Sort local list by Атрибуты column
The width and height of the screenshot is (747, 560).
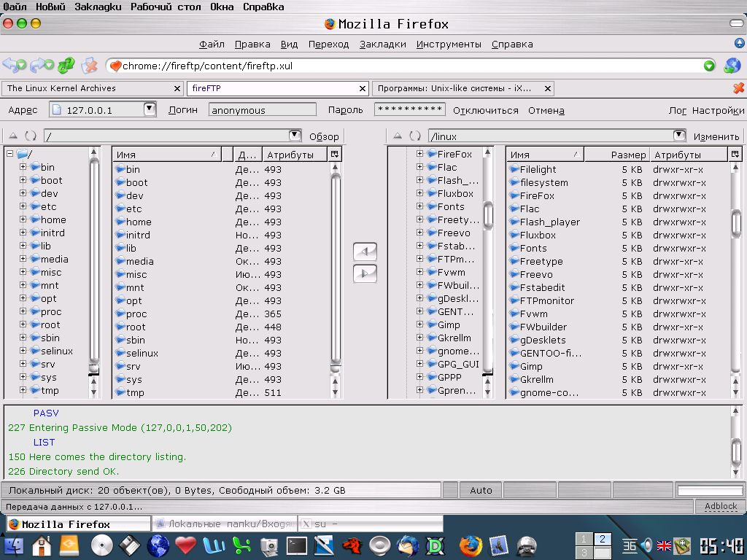pos(295,155)
